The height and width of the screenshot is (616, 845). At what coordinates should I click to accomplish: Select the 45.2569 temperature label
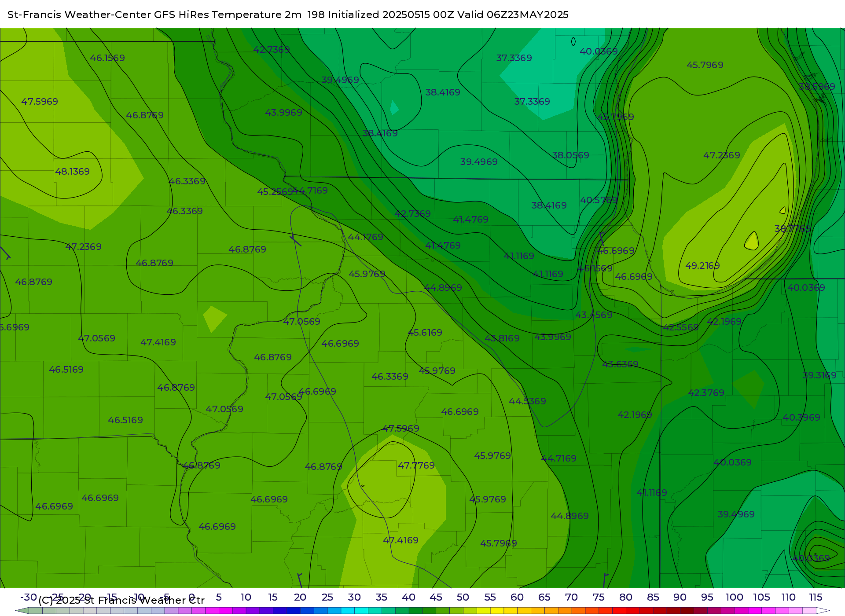coord(275,192)
